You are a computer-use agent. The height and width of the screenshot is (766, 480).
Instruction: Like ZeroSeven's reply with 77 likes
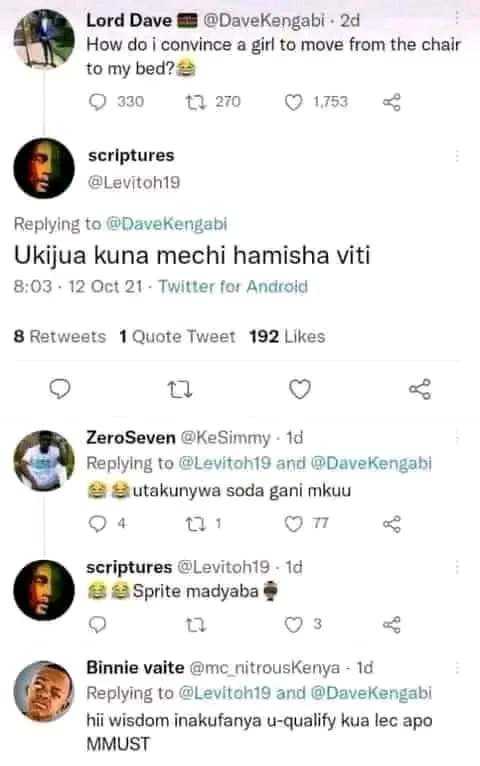click(x=293, y=524)
